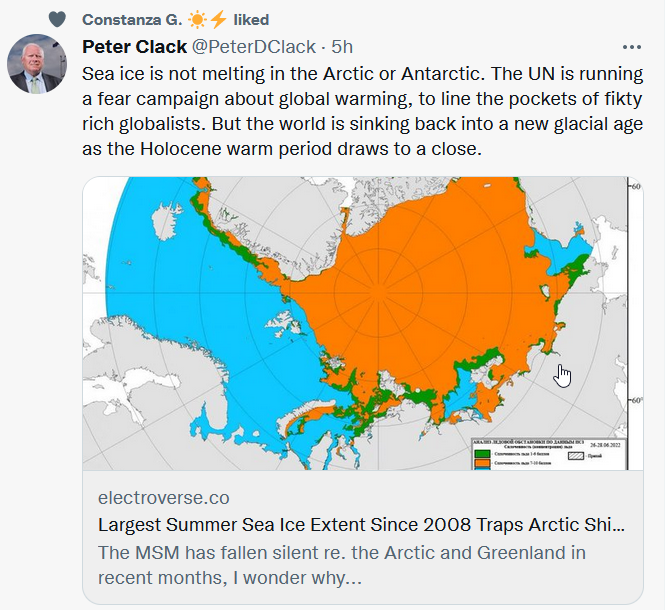Click the lightning bolt emoji before liked
This screenshot has width=670, height=610.
point(218,20)
